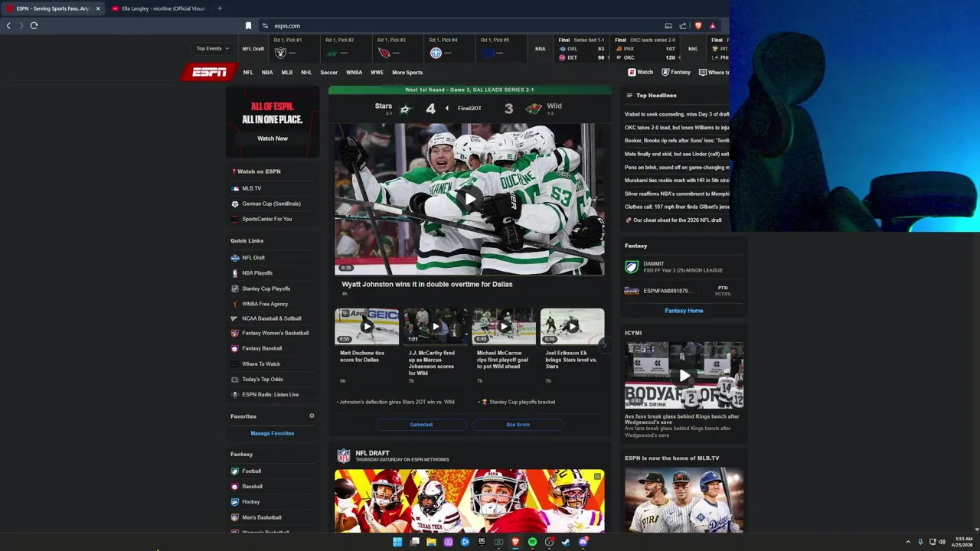Play J.J. McCarthy fired up clip

(435, 326)
